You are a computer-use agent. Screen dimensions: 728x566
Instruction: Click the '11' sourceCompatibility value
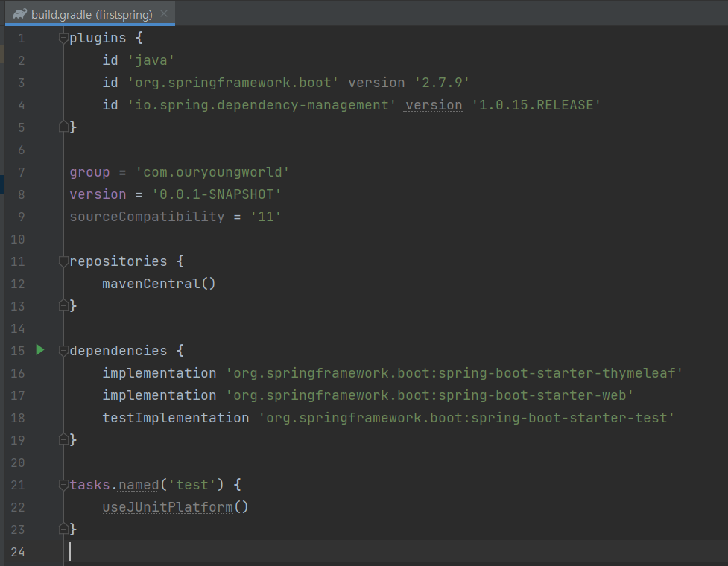265,217
